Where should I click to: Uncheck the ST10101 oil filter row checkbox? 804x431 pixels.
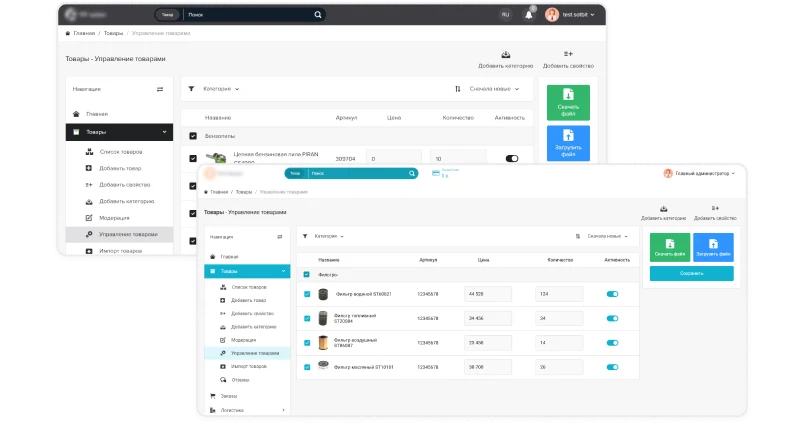tap(307, 367)
